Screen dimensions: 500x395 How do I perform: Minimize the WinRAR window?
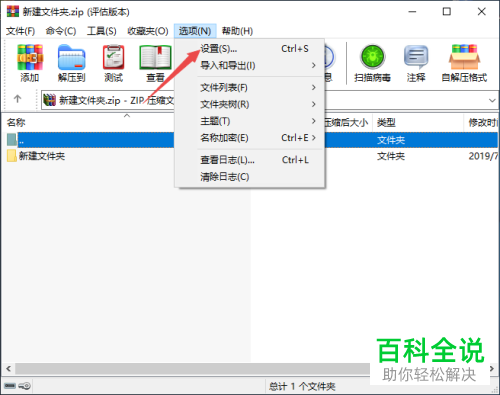pos(412,12)
